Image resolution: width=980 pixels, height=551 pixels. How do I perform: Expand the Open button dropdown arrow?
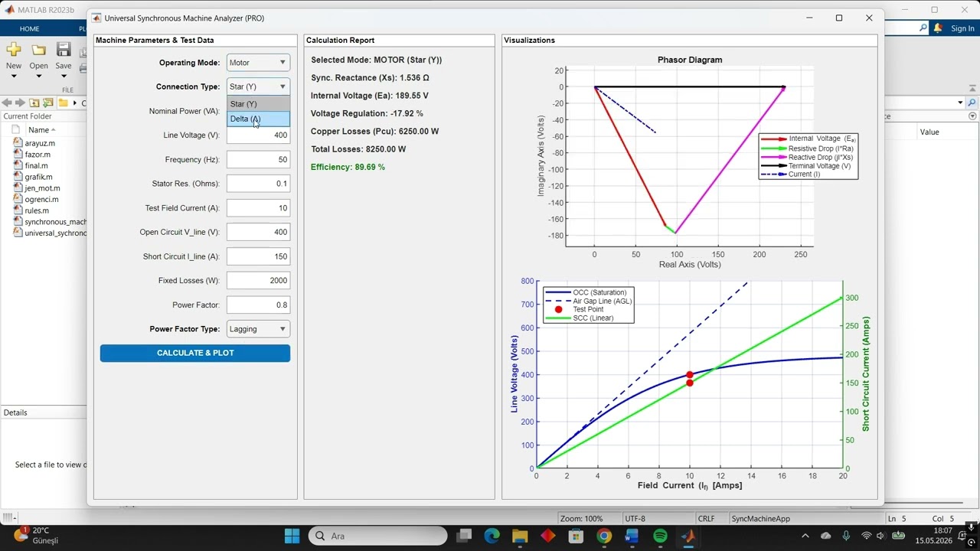[38, 77]
